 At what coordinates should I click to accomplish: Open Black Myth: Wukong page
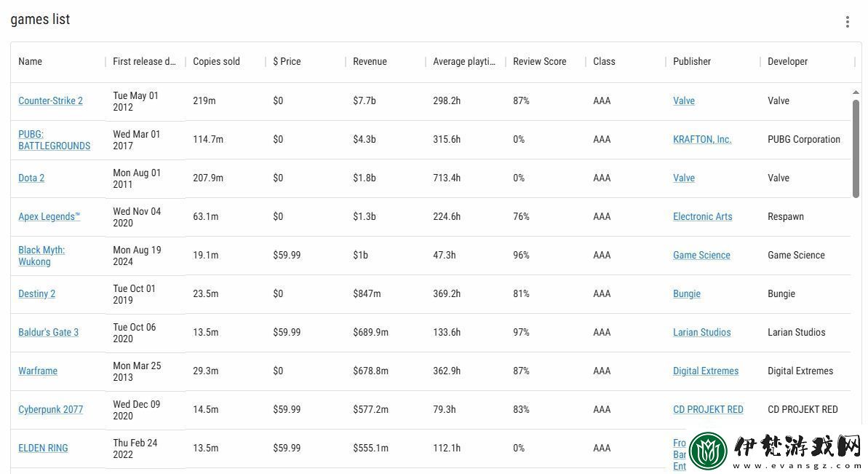point(41,256)
